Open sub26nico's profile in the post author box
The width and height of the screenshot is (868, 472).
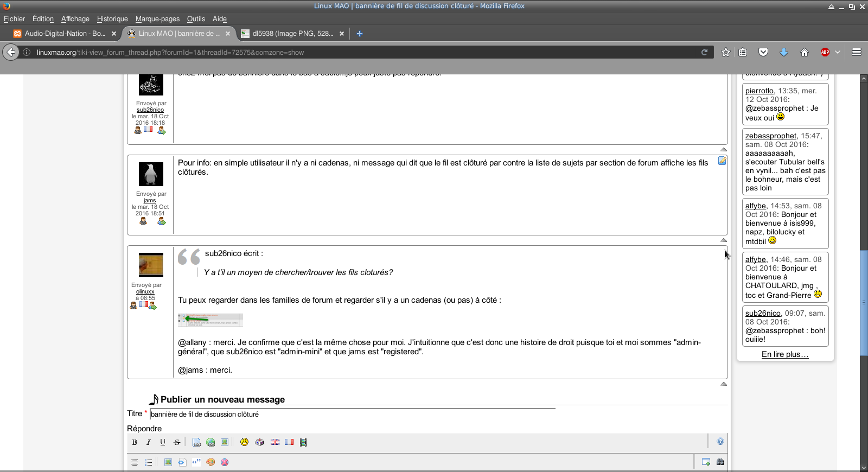[x=150, y=110]
